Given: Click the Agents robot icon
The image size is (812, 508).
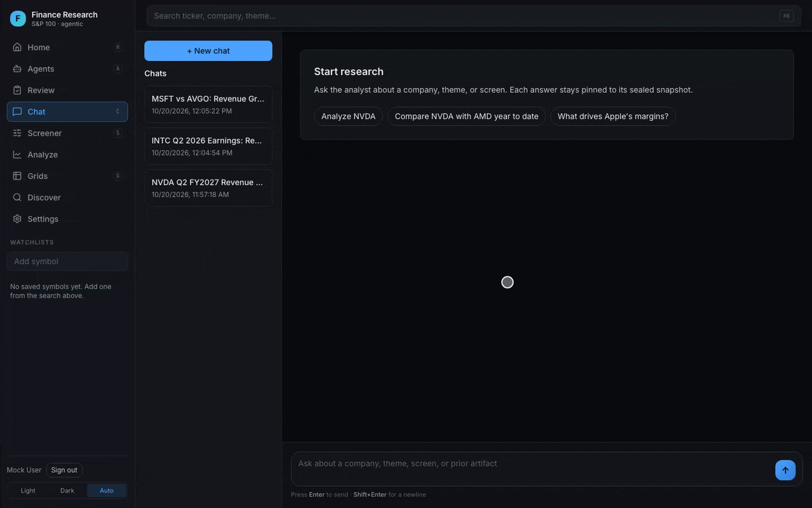Looking at the screenshot, I should 17,69.
